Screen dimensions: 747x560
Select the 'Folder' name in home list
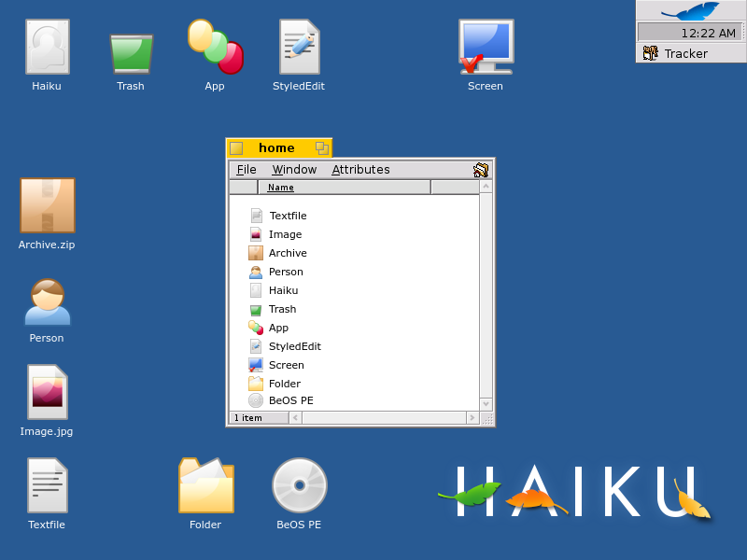coord(285,384)
